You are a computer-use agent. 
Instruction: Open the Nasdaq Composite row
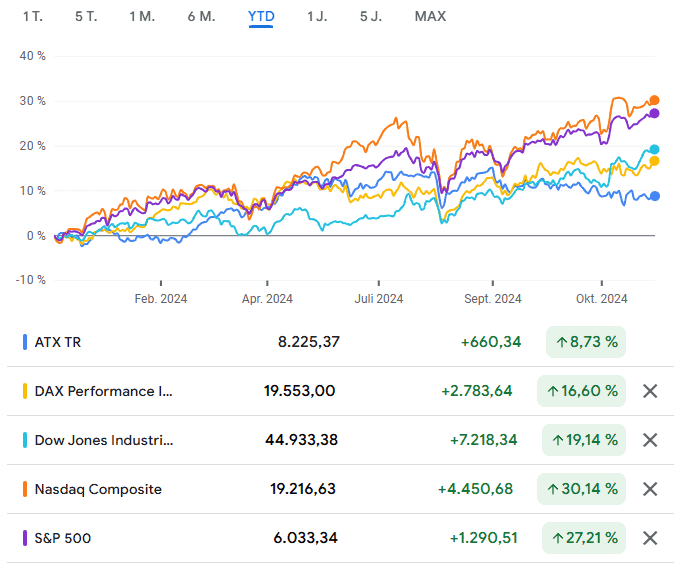[x=340, y=489]
